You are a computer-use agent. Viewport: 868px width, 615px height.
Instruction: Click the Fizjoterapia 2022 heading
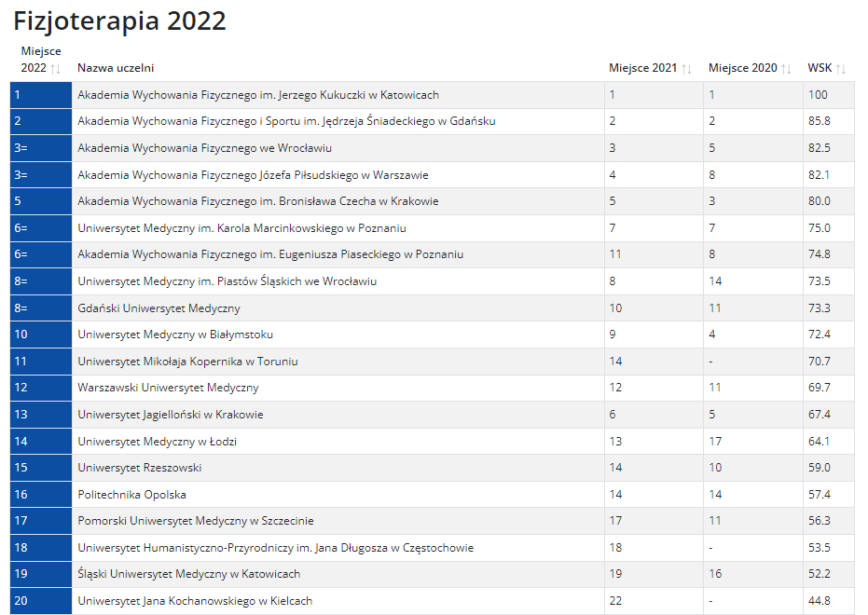coord(119,21)
